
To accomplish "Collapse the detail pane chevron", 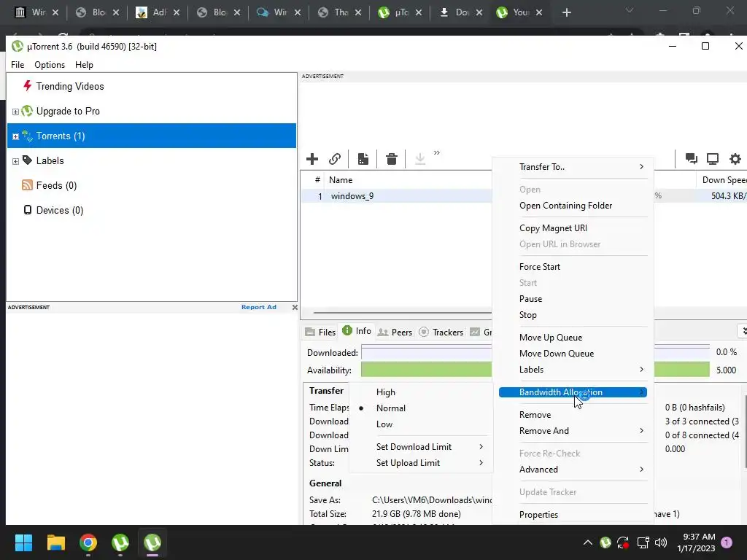I will pyautogui.click(x=743, y=330).
